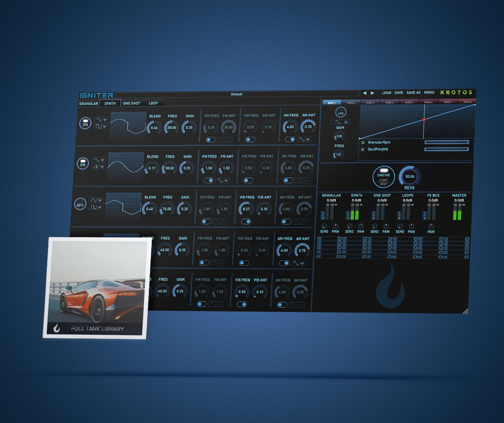Switch to the Granular tab
Viewport: 504px width, 423px height.
coord(89,104)
